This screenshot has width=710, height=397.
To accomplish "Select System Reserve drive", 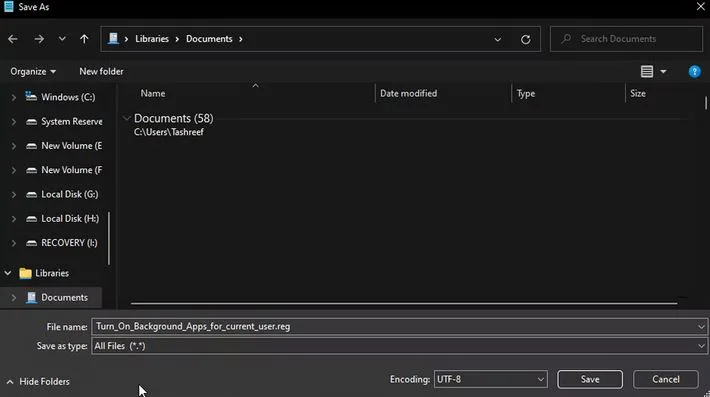I will (72, 121).
